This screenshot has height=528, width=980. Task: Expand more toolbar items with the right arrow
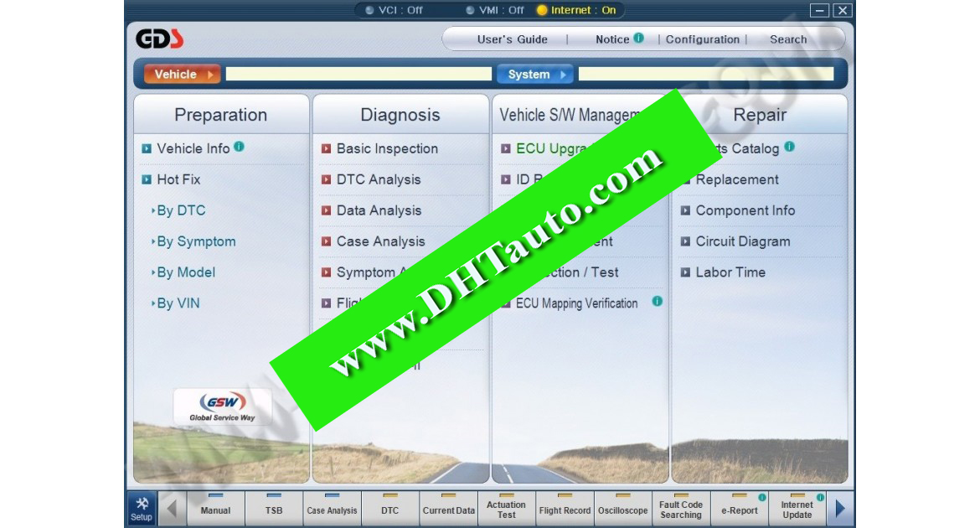839,508
